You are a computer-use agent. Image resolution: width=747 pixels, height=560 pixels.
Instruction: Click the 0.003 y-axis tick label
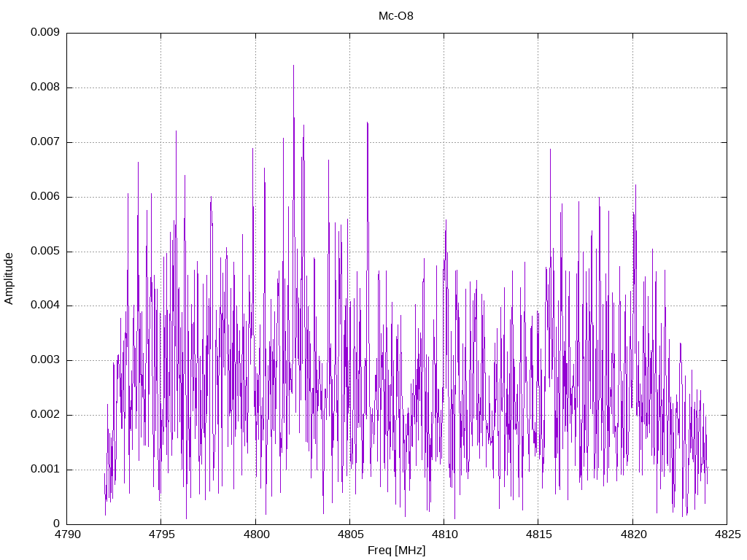[45, 360]
